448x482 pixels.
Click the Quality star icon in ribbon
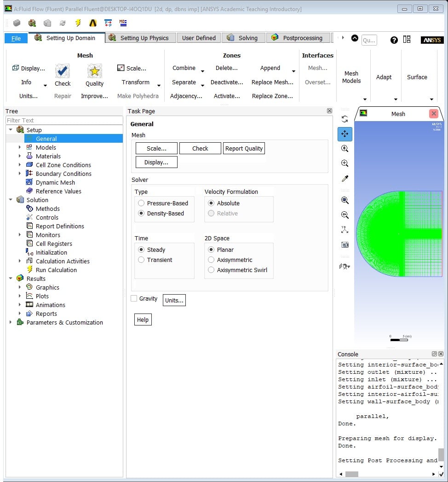[95, 71]
